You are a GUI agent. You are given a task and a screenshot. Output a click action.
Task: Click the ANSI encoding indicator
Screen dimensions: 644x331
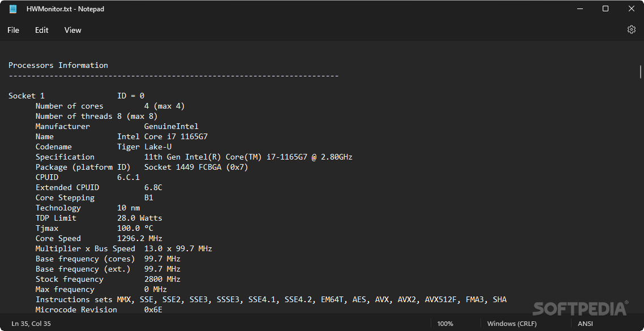point(585,324)
